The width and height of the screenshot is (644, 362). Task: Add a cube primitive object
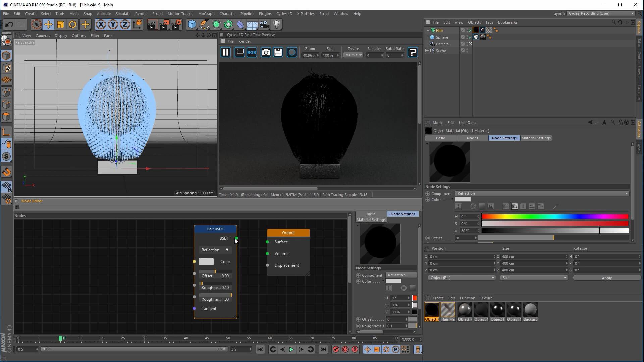192,24
